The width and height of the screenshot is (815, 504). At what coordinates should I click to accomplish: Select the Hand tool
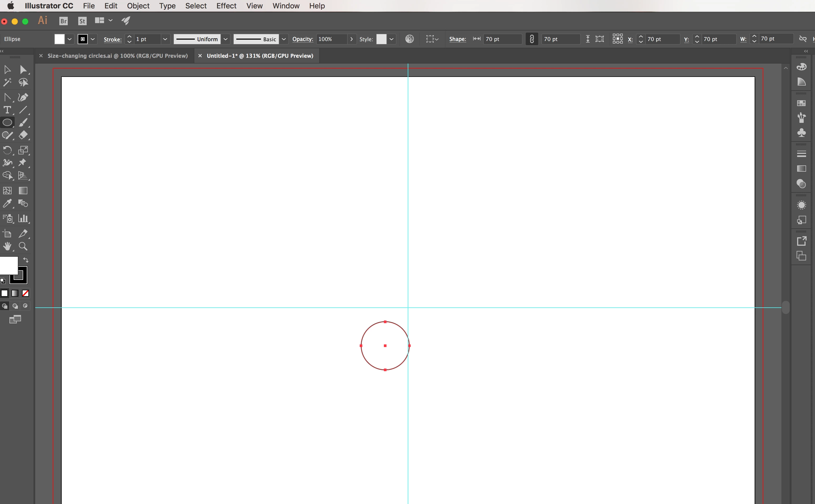[7, 246]
